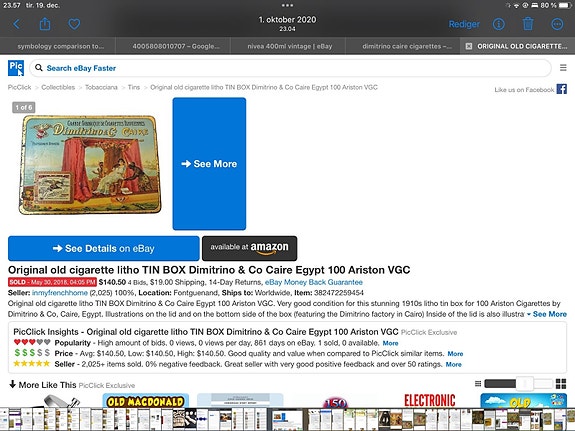Click 'More' next to Seller
575x431 pixels.
pyautogui.click(x=454, y=365)
